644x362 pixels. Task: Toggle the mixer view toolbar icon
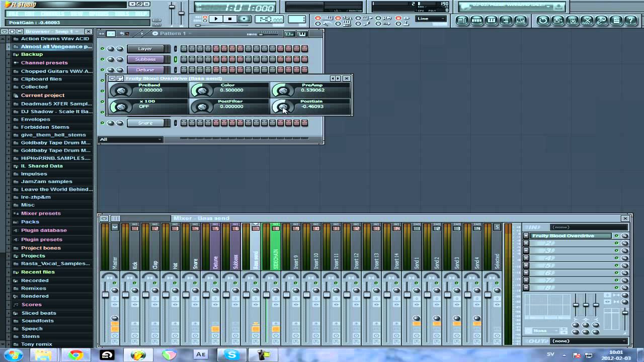click(521, 21)
